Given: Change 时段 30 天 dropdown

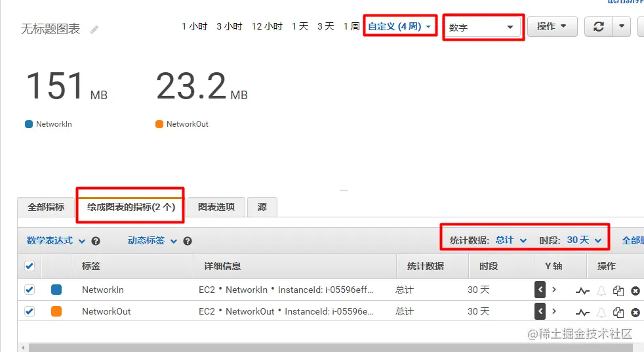Looking at the screenshot, I should coord(584,240).
